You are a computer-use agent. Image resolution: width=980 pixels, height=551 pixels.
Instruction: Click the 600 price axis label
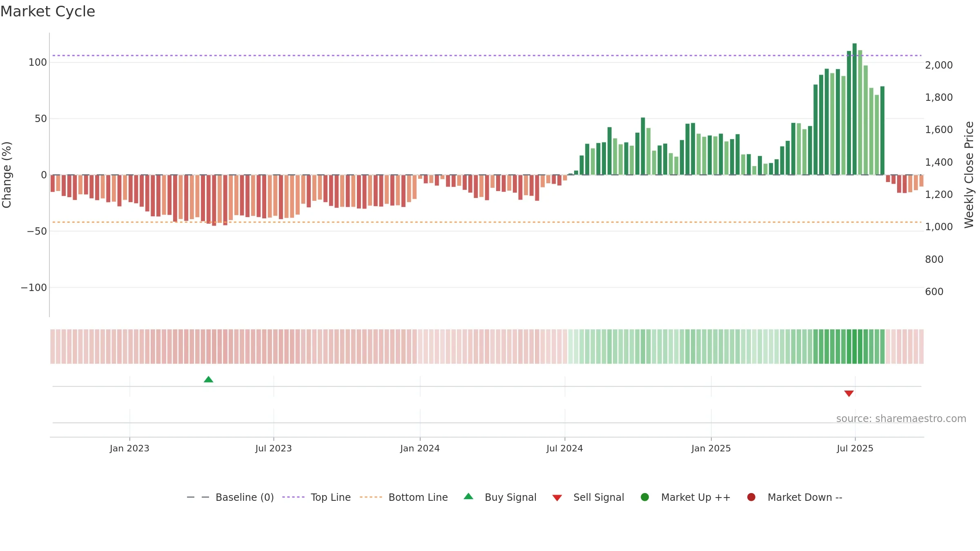[x=934, y=291]
